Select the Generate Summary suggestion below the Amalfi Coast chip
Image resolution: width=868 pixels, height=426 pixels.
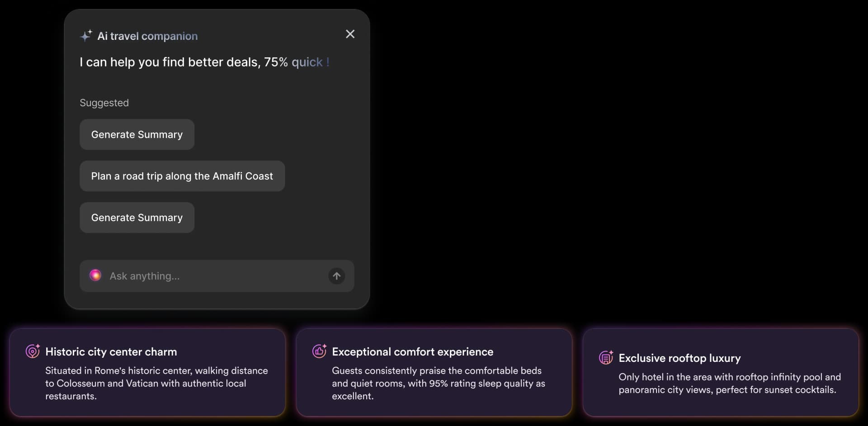tap(137, 218)
